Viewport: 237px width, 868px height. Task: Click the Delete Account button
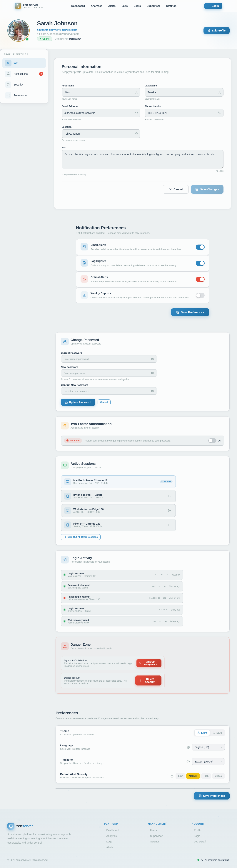[x=148, y=681]
